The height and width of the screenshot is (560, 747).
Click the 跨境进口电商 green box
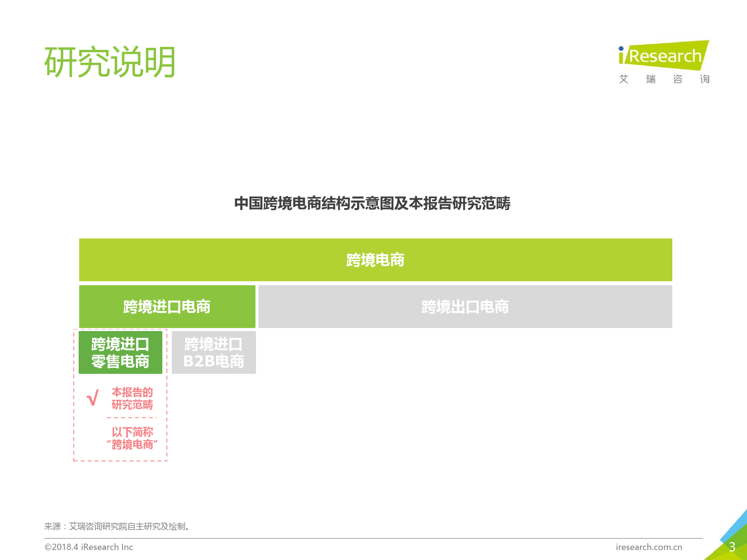[167, 307]
